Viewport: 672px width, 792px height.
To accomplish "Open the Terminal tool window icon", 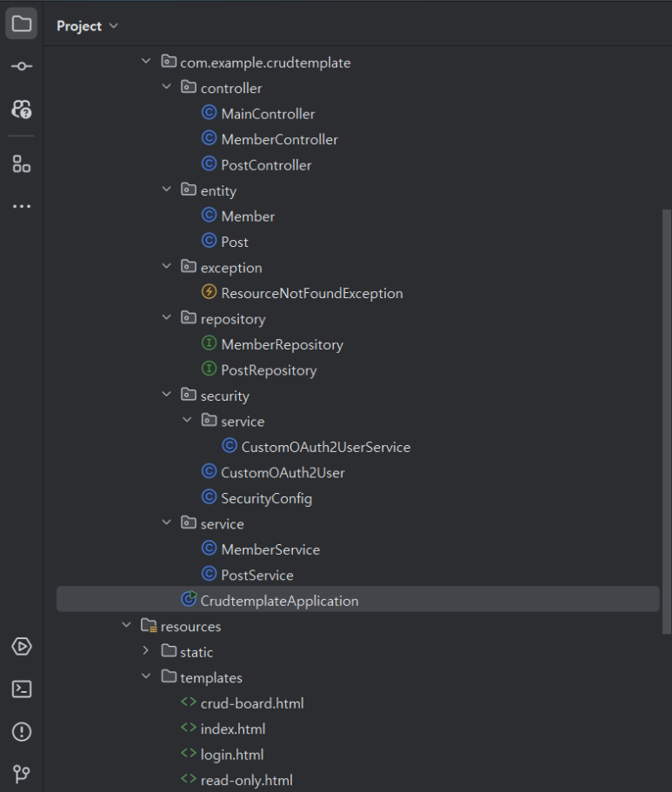I will tap(21, 689).
